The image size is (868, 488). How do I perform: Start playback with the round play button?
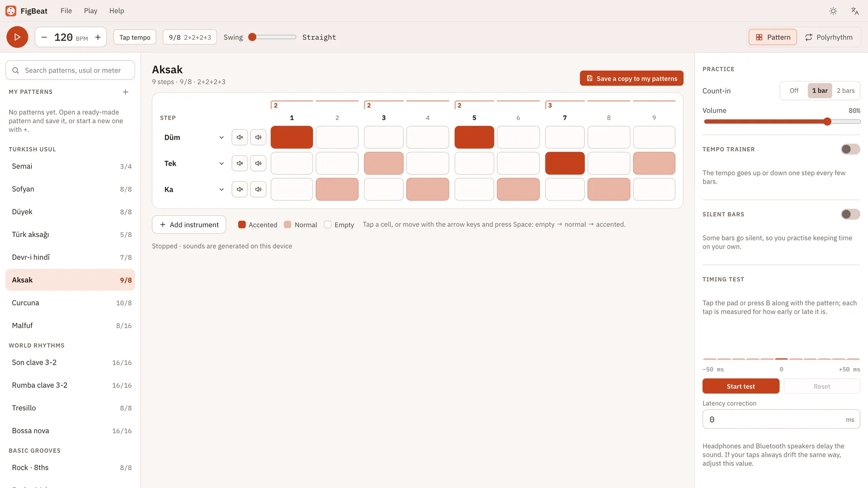pyautogui.click(x=17, y=37)
